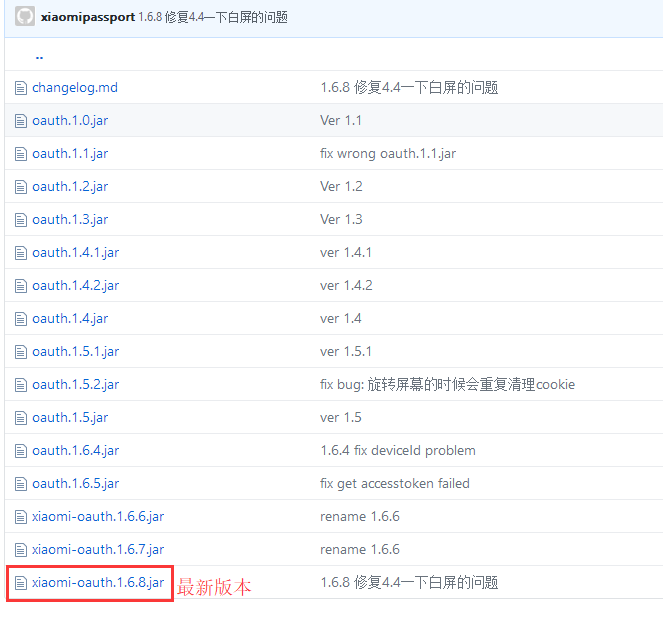
Task: Open the 'ver 1.4.2' commit message
Action: click(x=346, y=286)
